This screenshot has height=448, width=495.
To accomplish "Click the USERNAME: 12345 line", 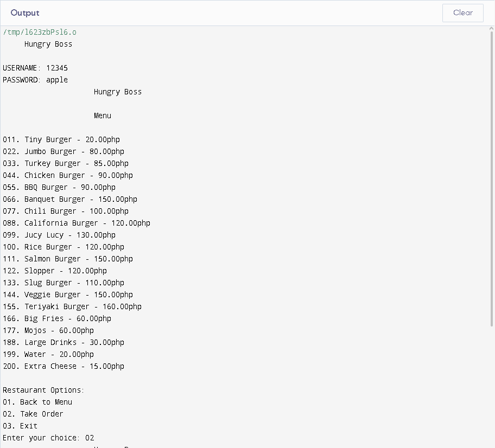I will [35, 68].
